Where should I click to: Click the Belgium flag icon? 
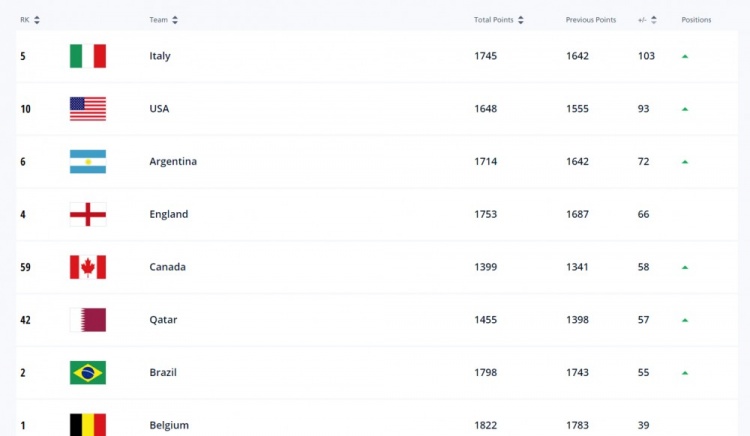click(x=88, y=425)
